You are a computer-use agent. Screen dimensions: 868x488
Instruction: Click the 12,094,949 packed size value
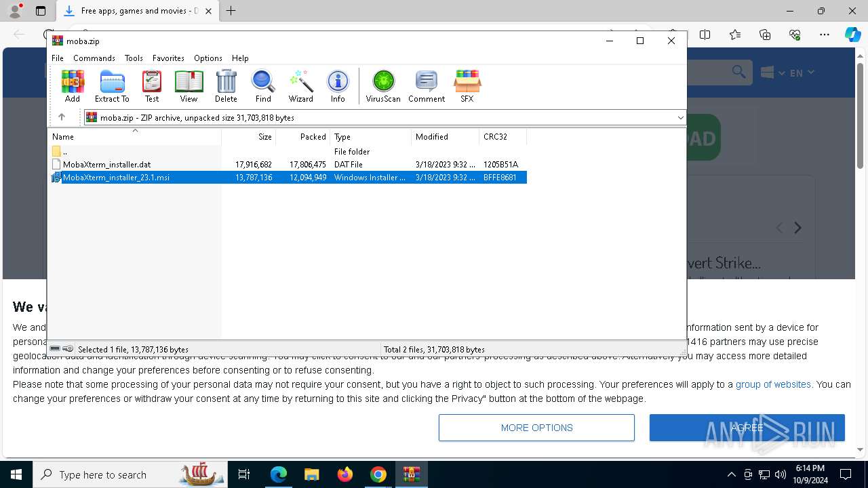point(308,178)
